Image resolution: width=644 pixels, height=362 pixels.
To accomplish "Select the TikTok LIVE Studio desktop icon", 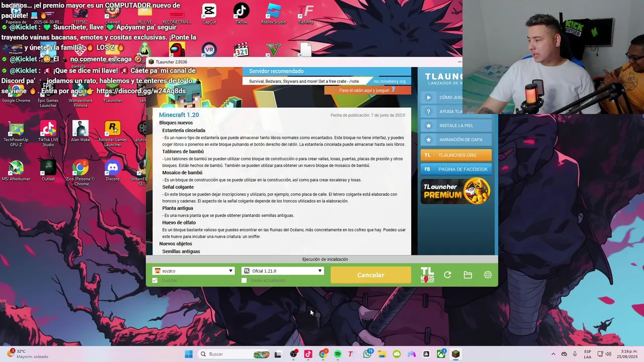I will pyautogui.click(x=48, y=133).
